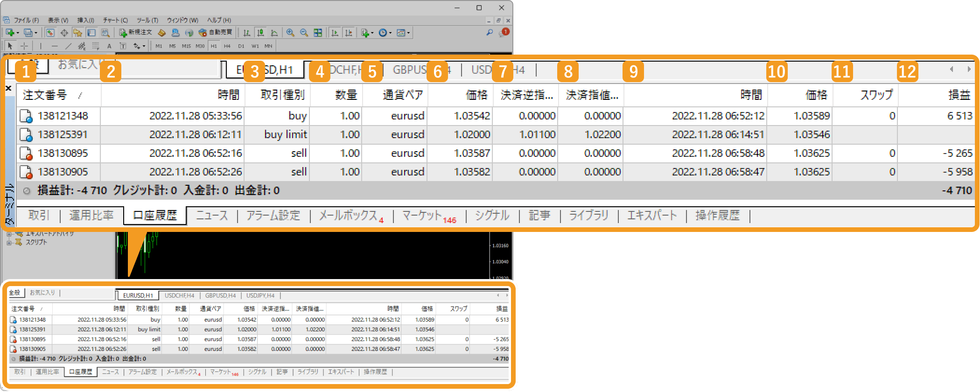The image size is (980, 392).
Task: Open the チャート (C) menu
Action: click(x=115, y=20)
